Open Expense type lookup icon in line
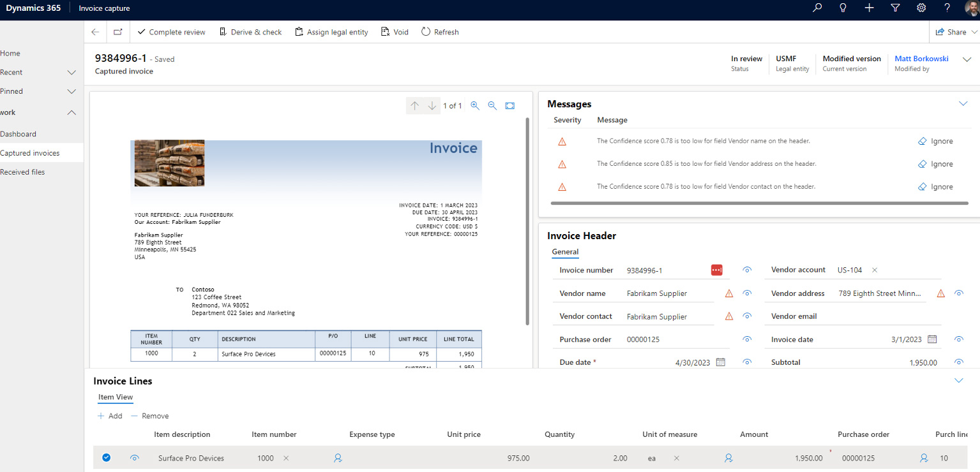This screenshot has width=980, height=472. pyautogui.click(x=338, y=458)
